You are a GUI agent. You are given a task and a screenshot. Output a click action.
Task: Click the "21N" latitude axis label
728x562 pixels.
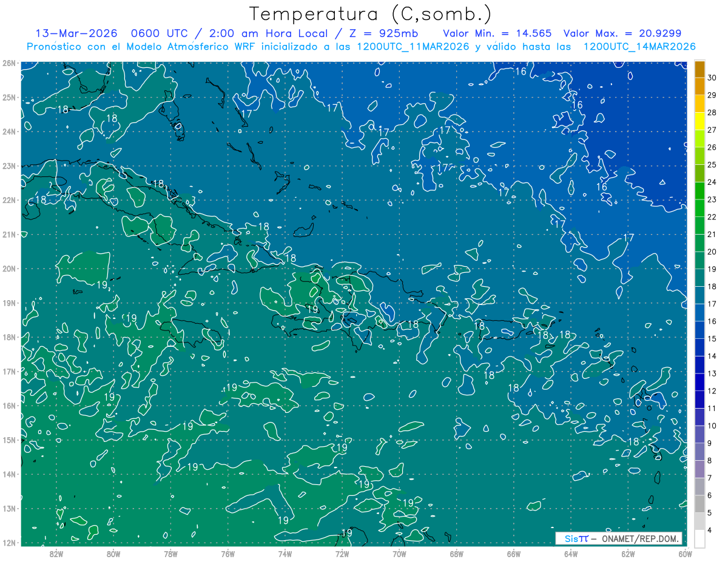pyautogui.click(x=8, y=235)
